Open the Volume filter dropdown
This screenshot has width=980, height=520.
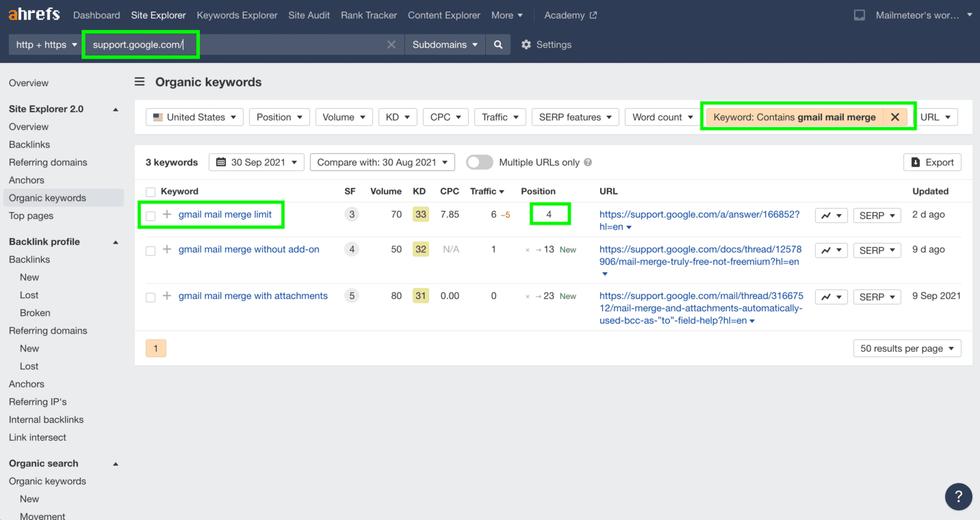(x=344, y=117)
